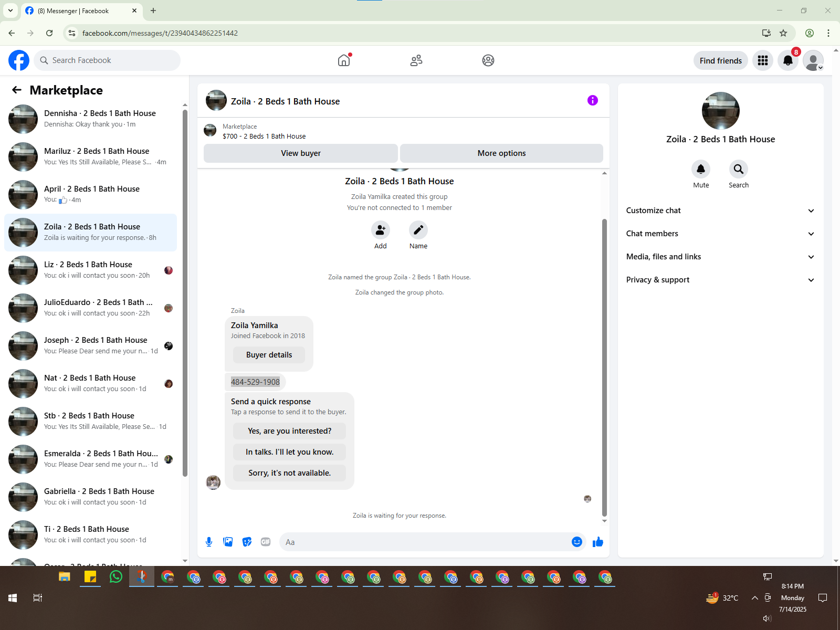Open the $700 - 2 Beds 1 Bath House listing
The height and width of the screenshot is (630, 840).
click(264, 136)
